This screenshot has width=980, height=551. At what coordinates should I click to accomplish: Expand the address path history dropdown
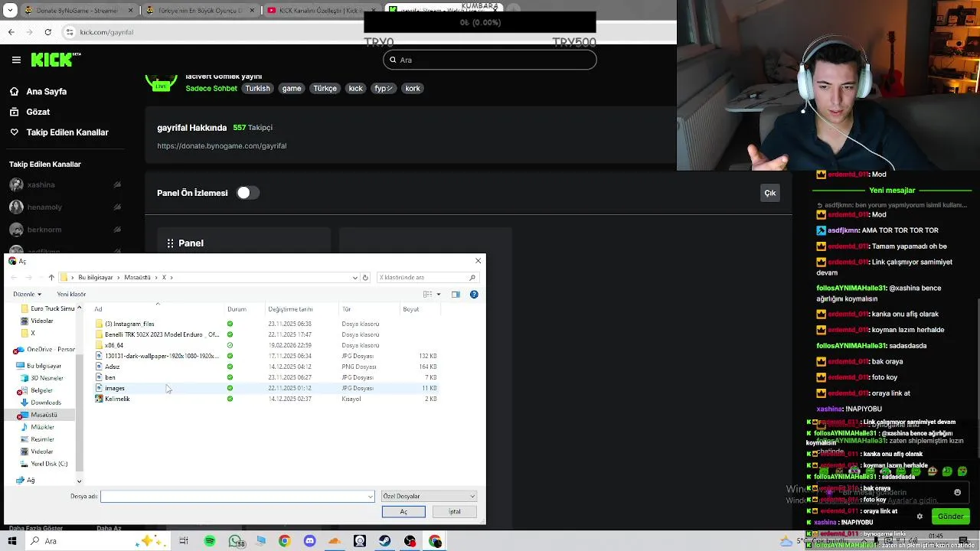[x=355, y=277]
